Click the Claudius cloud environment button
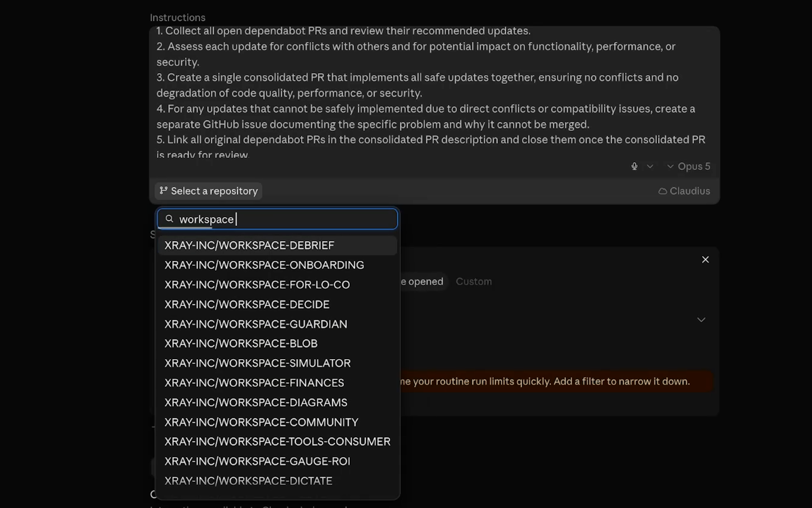 [684, 191]
